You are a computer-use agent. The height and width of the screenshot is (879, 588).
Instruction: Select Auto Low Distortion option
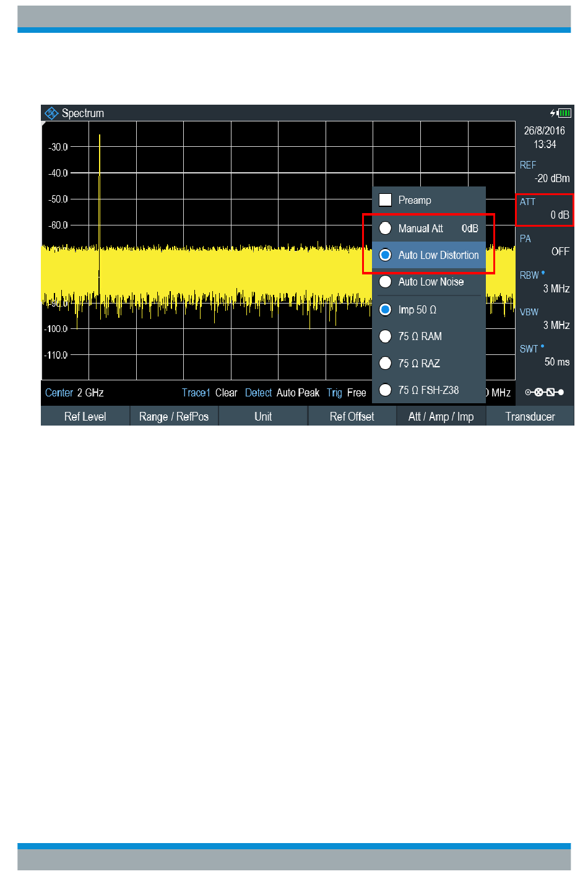click(429, 255)
